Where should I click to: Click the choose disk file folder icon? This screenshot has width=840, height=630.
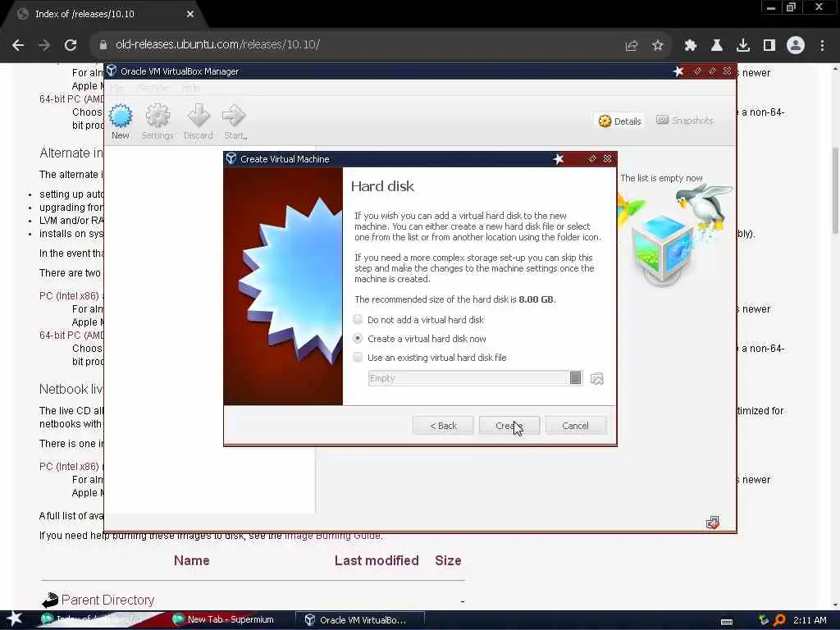point(597,379)
